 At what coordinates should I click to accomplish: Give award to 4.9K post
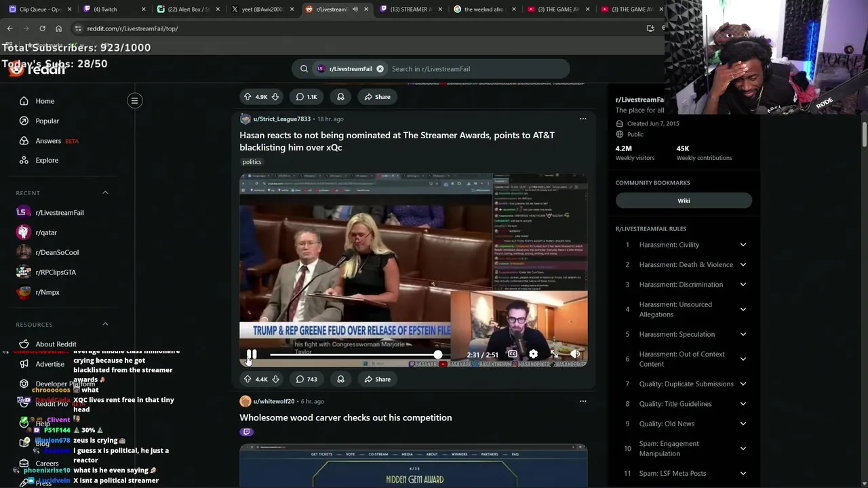click(340, 97)
